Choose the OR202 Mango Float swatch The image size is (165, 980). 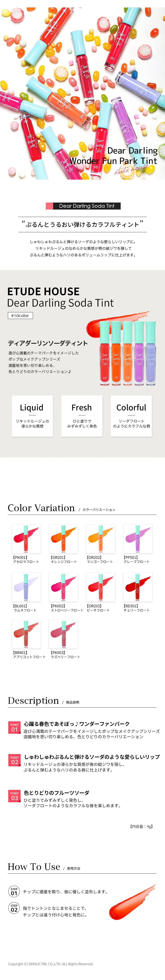tap(100, 539)
